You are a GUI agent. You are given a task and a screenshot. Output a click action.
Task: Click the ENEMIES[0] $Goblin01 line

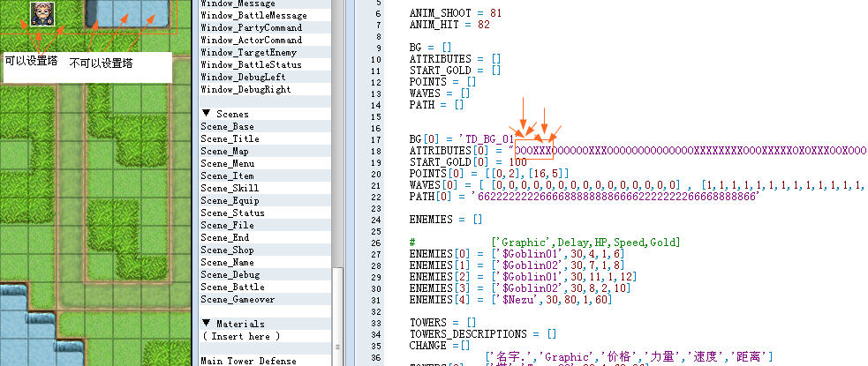[x=517, y=254]
